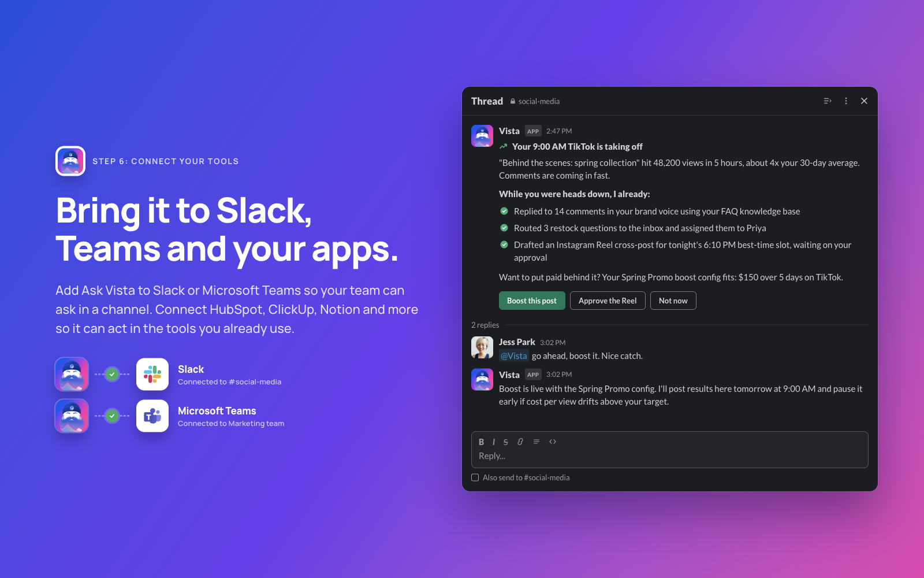Click the Not now button
This screenshot has height=578, width=924.
(x=673, y=301)
